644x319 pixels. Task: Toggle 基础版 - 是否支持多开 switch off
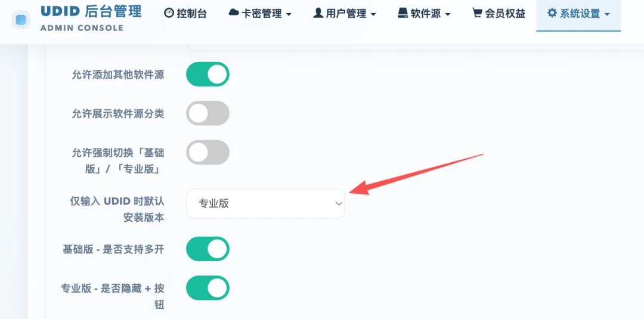click(x=208, y=249)
